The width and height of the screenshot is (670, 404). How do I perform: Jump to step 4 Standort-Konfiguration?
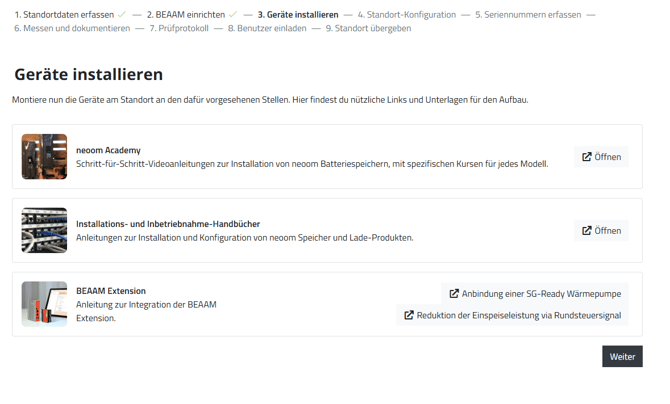click(406, 15)
